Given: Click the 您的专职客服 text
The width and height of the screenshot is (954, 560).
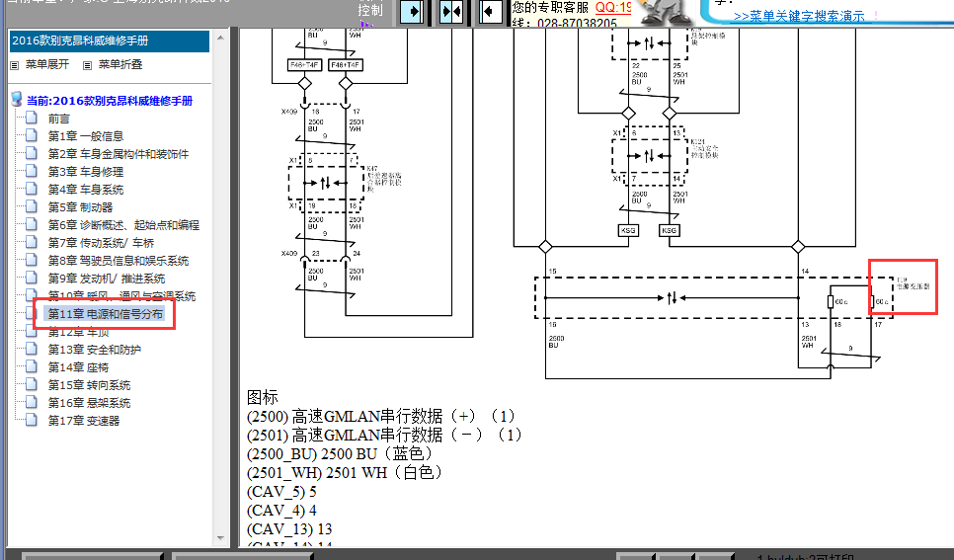Looking at the screenshot, I should pyautogui.click(x=550, y=7).
